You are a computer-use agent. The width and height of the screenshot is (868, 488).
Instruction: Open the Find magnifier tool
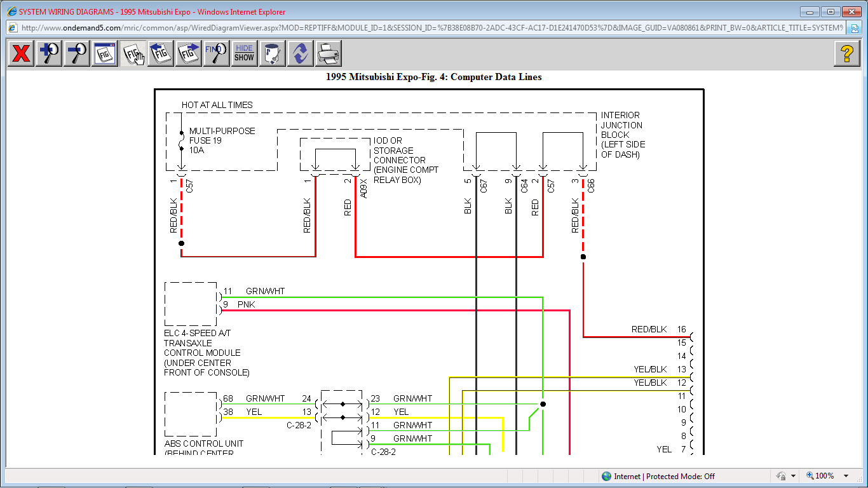tap(217, 53)
